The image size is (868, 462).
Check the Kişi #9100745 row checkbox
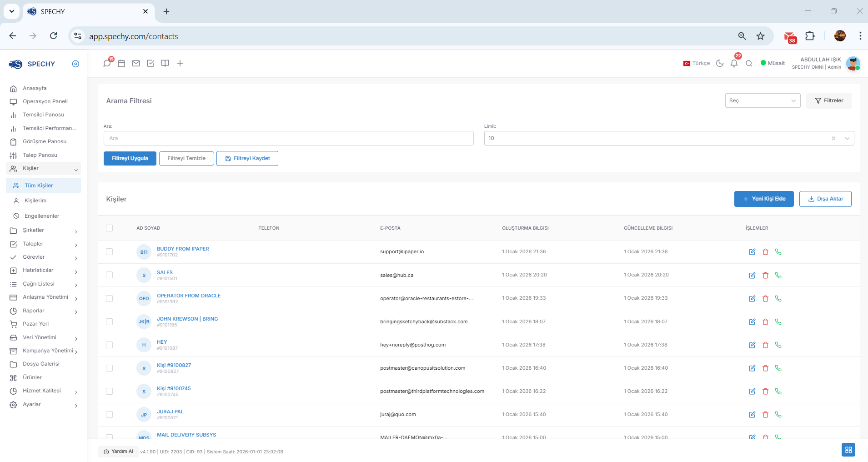pyautogui.click(x=109, y=391)
